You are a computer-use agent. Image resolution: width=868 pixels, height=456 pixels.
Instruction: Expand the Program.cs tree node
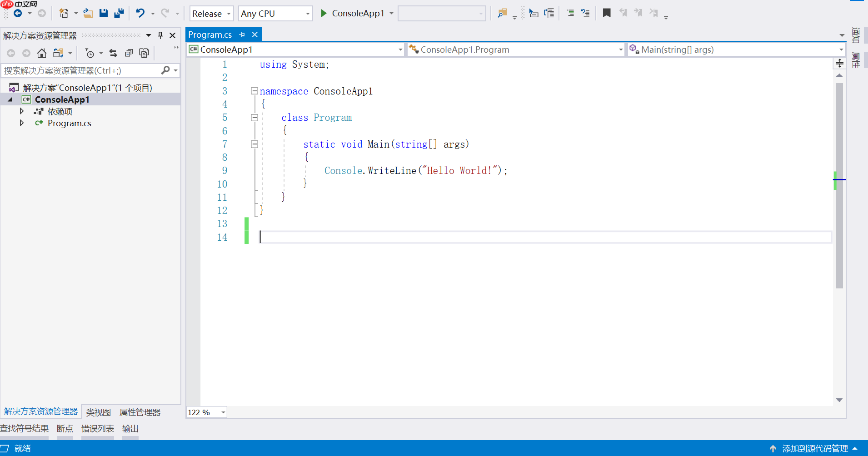point(22,123)
